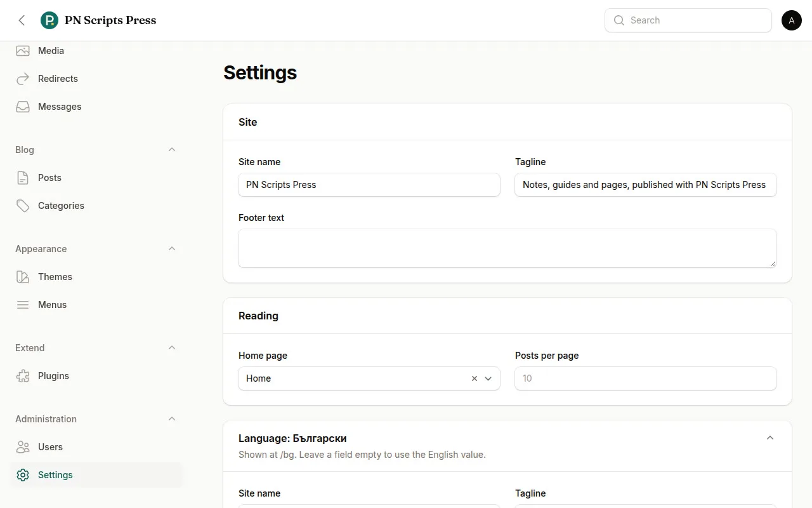Clear the Home page selection
This screenshot has width=812, height=508.
pyautogui.click(x=474, y=378)
